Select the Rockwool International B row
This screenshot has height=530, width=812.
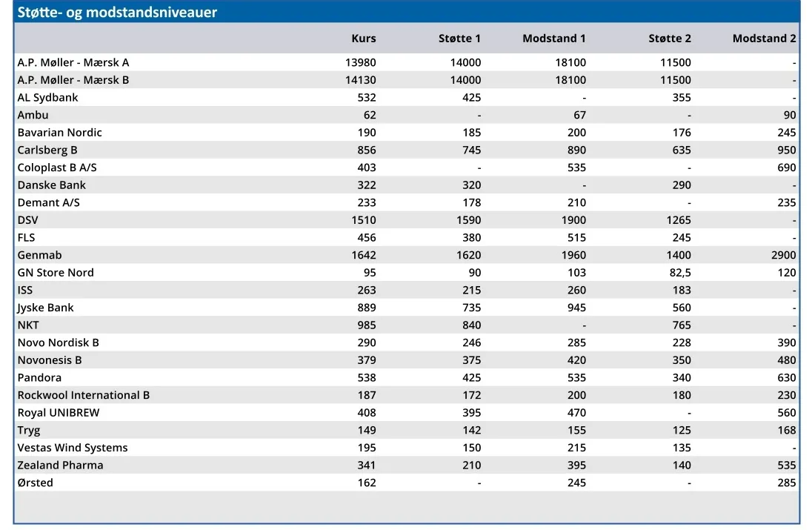point(407,395)
